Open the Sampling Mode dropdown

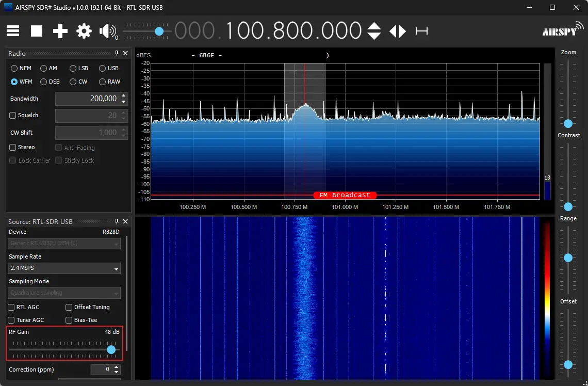63,293
